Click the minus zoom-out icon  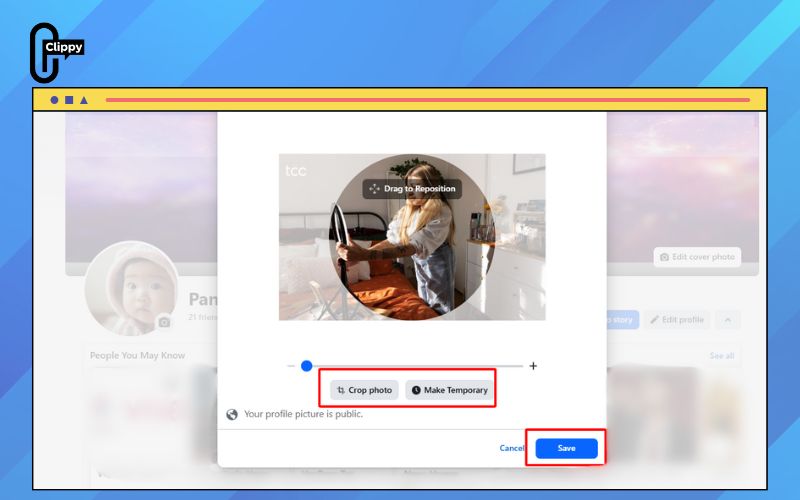pos(291,366)
